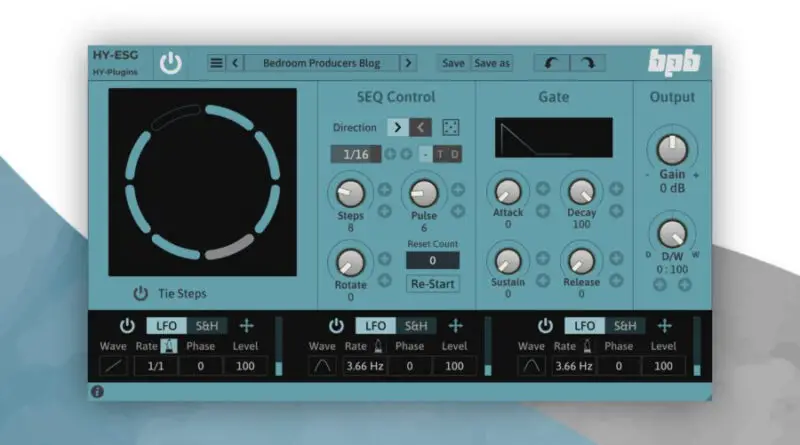
Task: Click lower modulation slot beside Release knob
Action: point(616,280)
